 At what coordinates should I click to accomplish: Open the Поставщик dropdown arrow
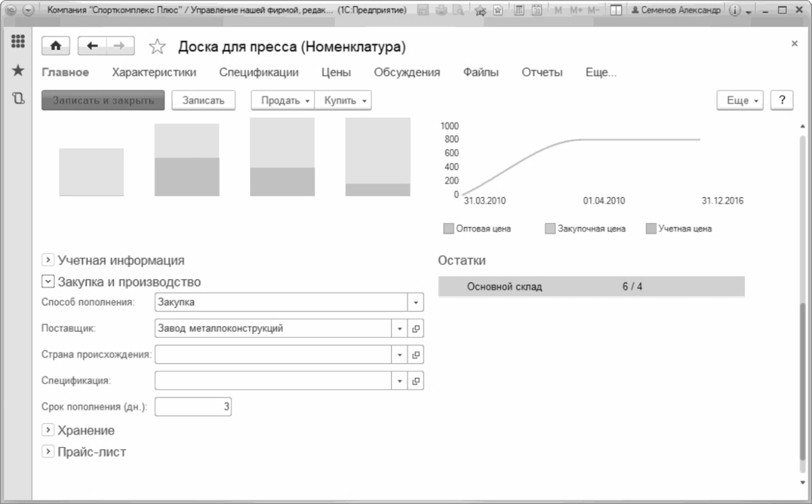pos(401,328)
